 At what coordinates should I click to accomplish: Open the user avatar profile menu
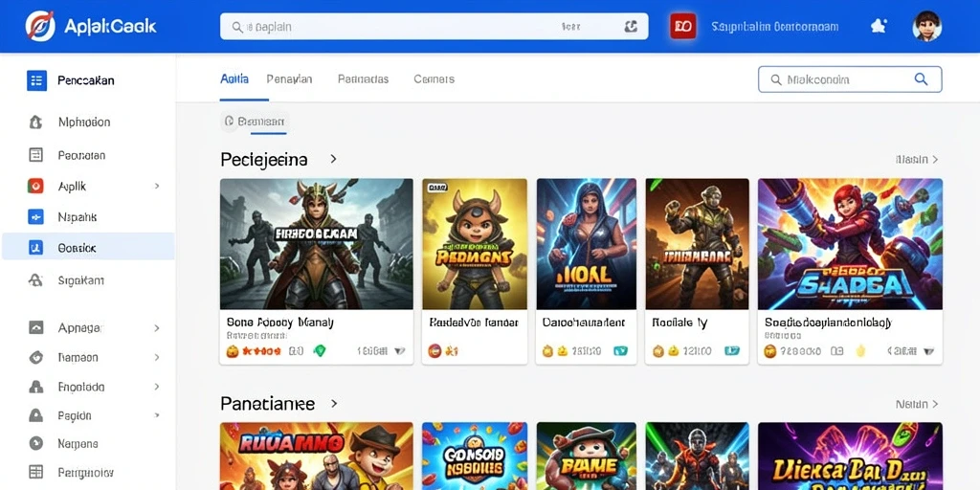coord(926,26)
